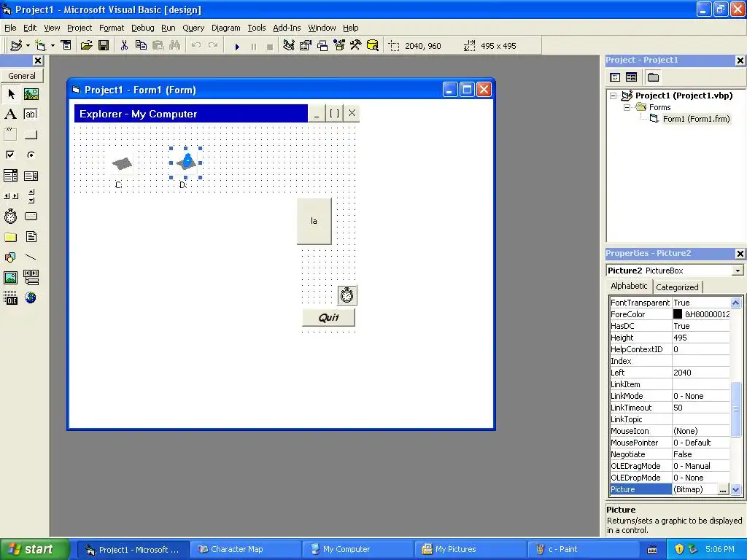Image resolution: width=747 pixels, height=560 pixels.
Task: Toggle Folders in Project explorer
Action: 653,77
